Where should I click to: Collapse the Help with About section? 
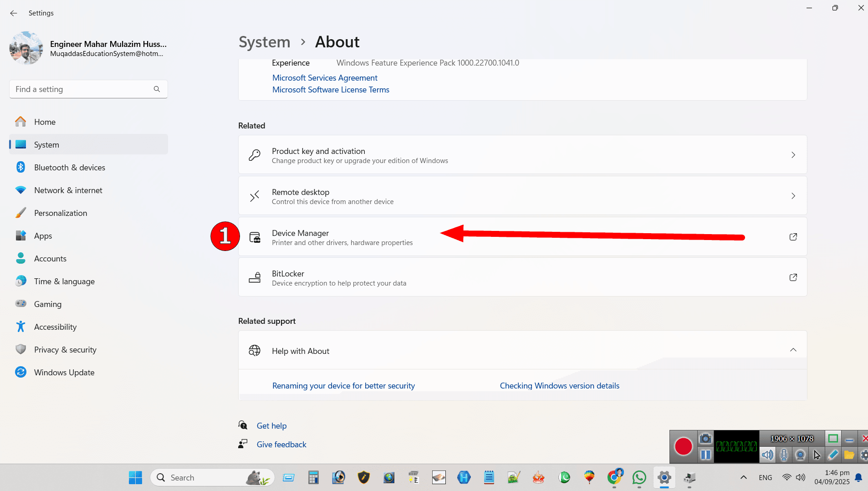point(793,350)
